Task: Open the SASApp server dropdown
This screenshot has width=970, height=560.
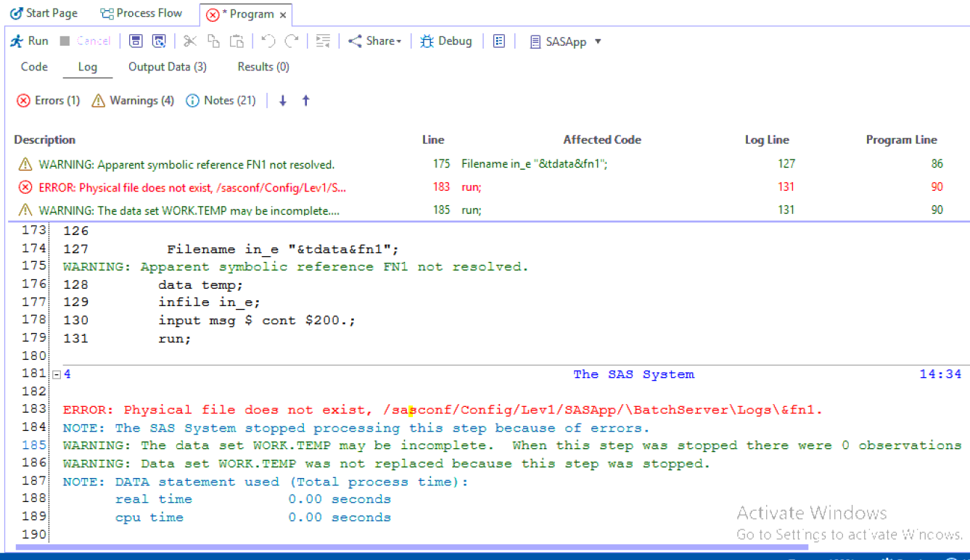Action: 598,41
